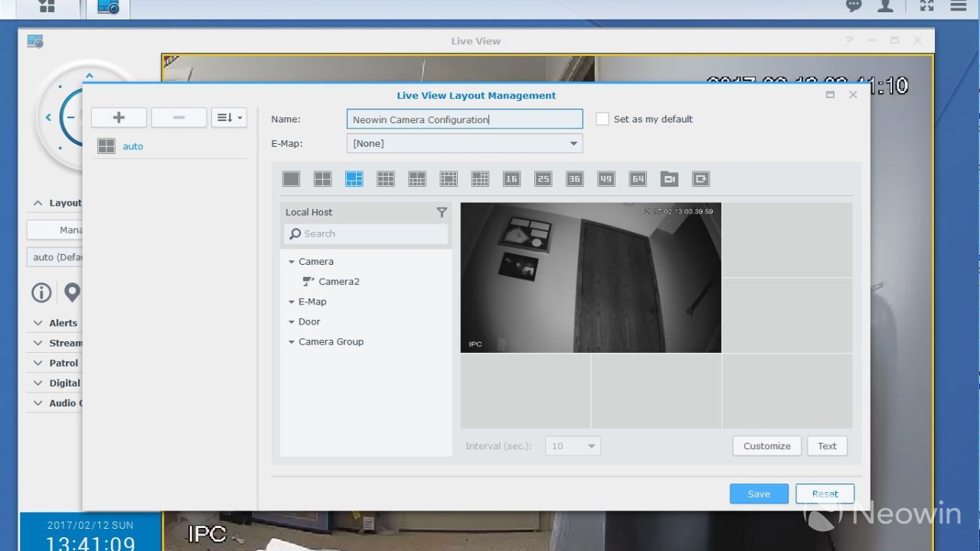Open the user account icon

[886, 6]
